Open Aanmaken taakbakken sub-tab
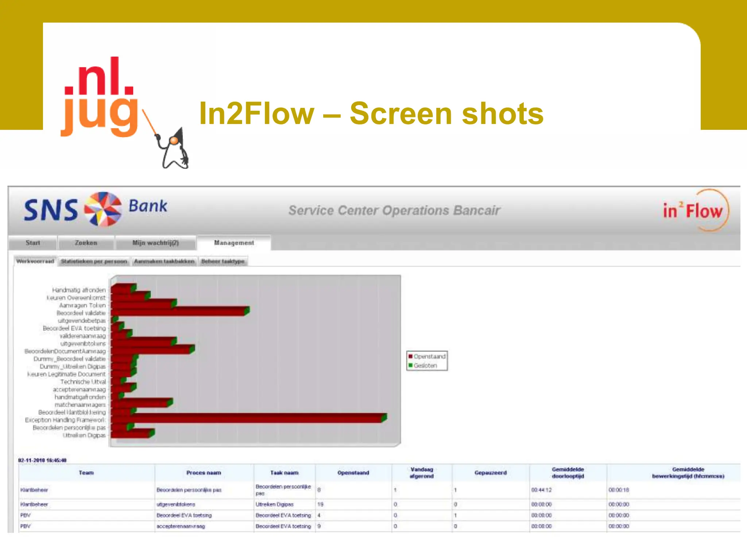747x560 pixels. tap(164, 261)
